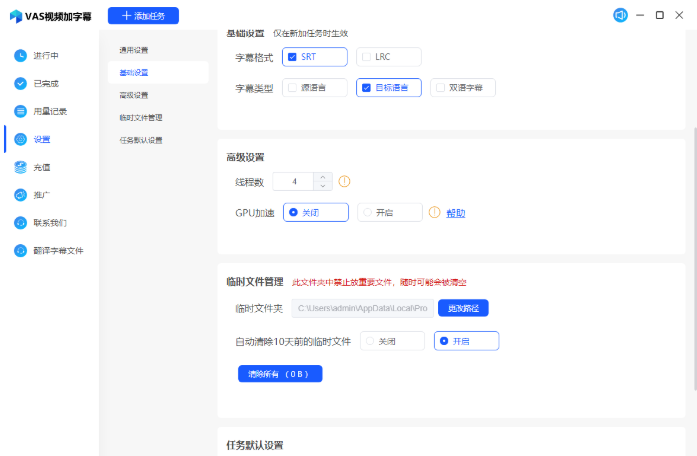Open the 用量记录 page

(50, 111)
